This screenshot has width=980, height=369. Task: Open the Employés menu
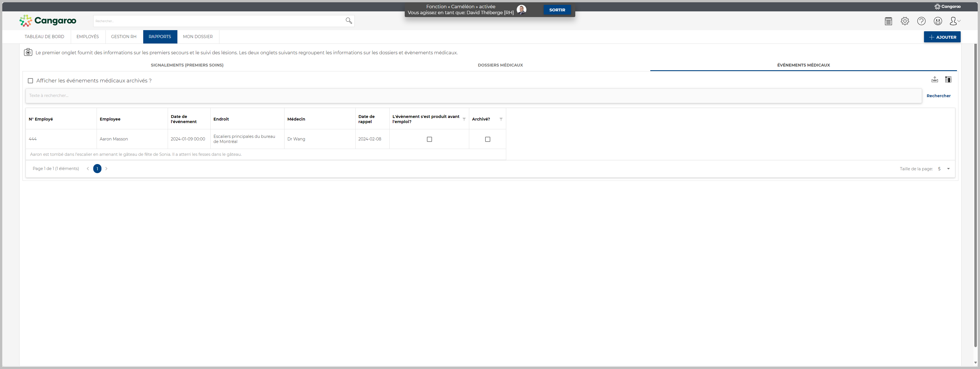(x=88, y=37)
